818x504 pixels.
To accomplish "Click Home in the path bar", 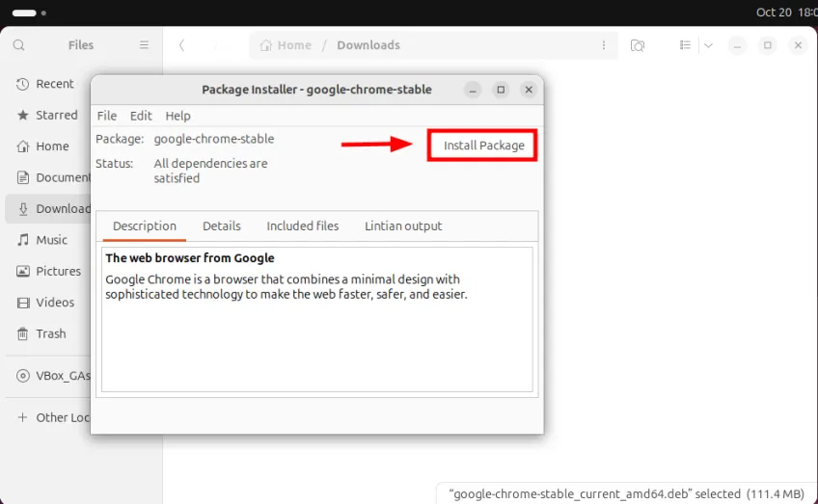I will [x=286, y=45].
